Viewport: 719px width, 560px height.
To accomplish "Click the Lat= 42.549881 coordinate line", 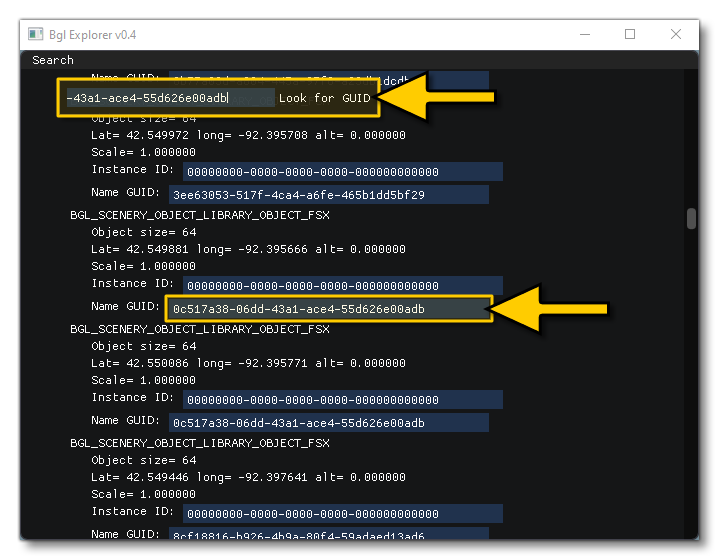I will 248,250.
